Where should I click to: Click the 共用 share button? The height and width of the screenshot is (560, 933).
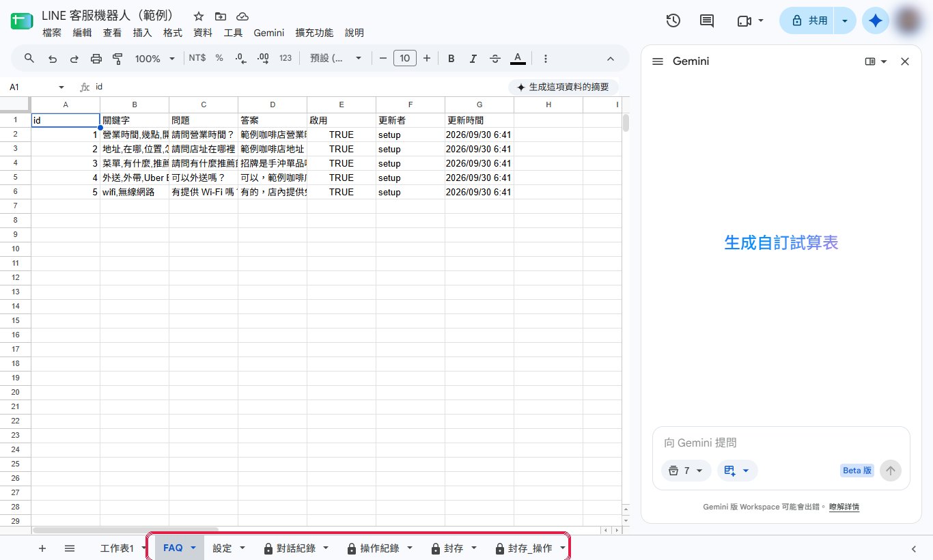coord(809,21)
